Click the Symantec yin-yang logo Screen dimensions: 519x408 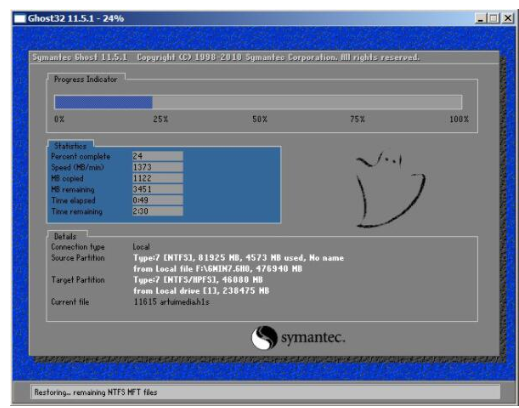coord(264,337)
